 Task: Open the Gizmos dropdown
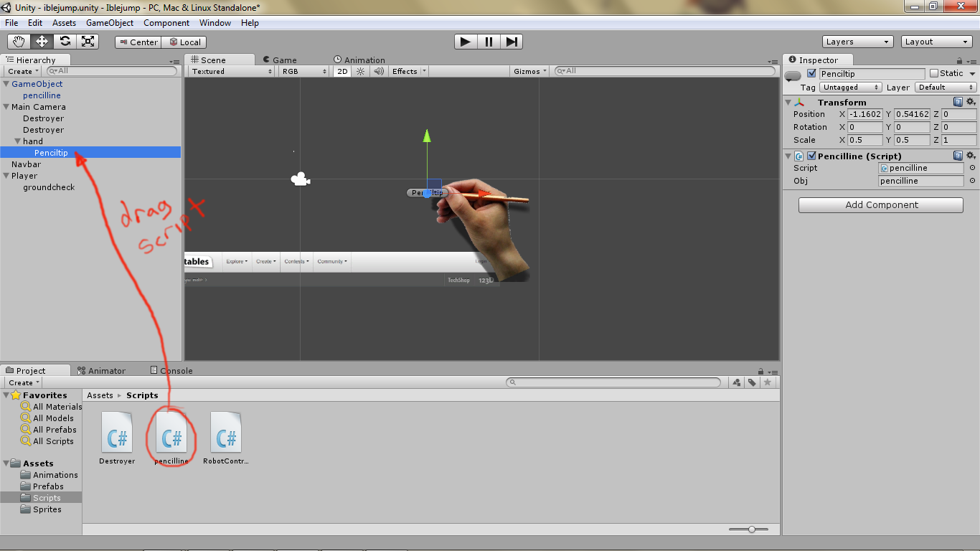pos(530,71)
